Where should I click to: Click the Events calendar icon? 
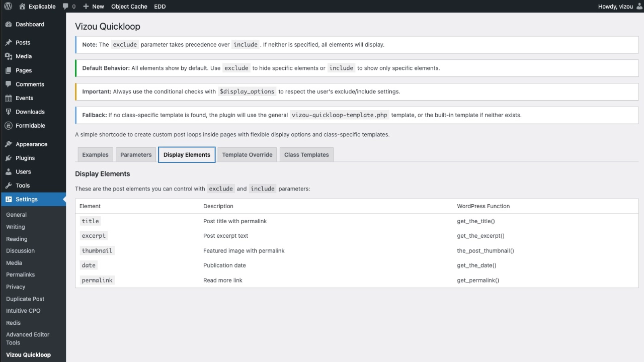pos(9,98)
